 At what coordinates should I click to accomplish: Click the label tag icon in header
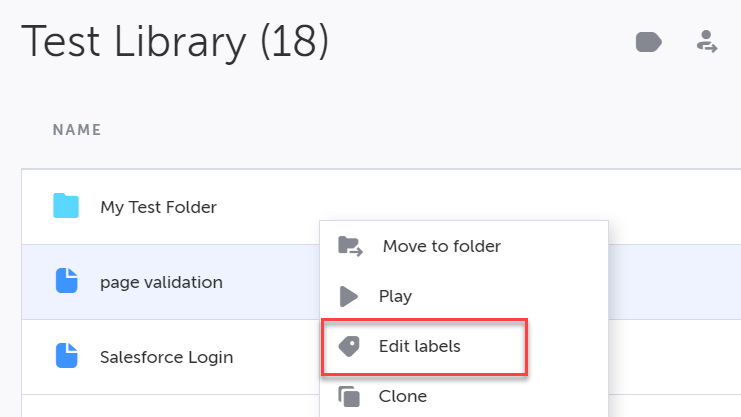click(649, 42)
